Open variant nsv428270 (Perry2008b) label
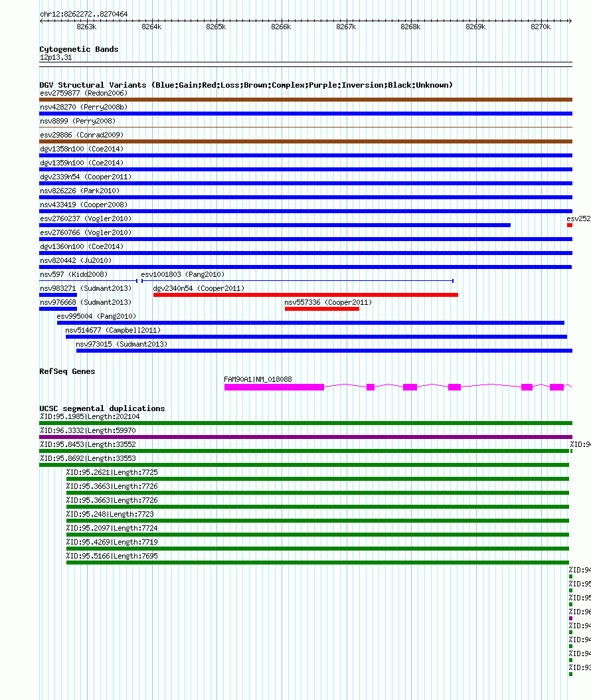 tap(84, 107)
